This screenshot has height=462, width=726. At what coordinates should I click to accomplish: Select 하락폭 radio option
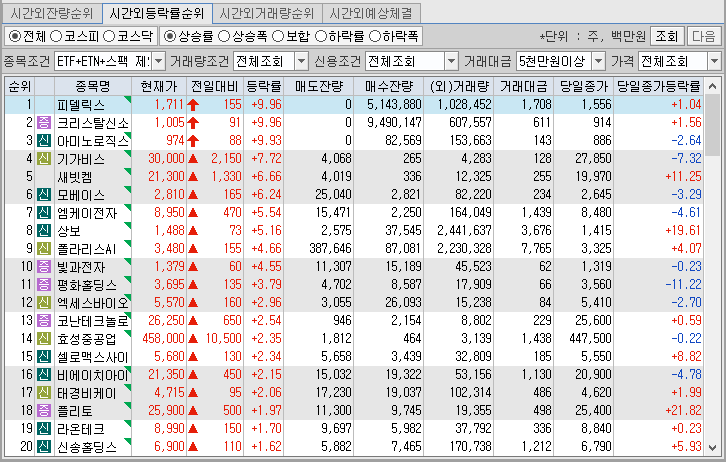pos(375,36)
